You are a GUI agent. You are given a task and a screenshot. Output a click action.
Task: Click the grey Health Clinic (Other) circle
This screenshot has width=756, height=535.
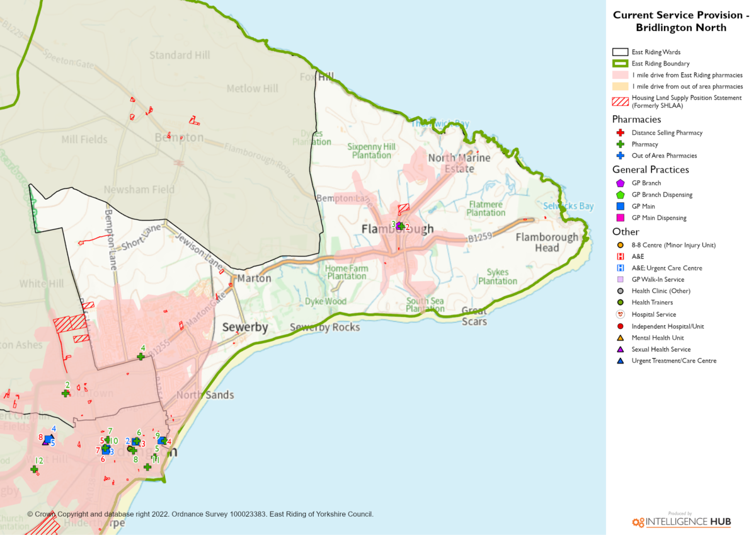tap(621, 291)
